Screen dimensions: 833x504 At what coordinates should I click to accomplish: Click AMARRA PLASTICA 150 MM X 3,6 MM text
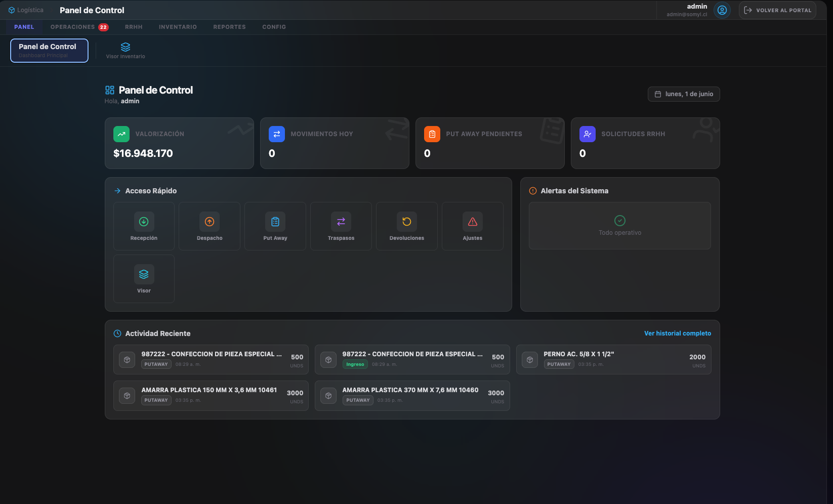[x=209, y=390]
